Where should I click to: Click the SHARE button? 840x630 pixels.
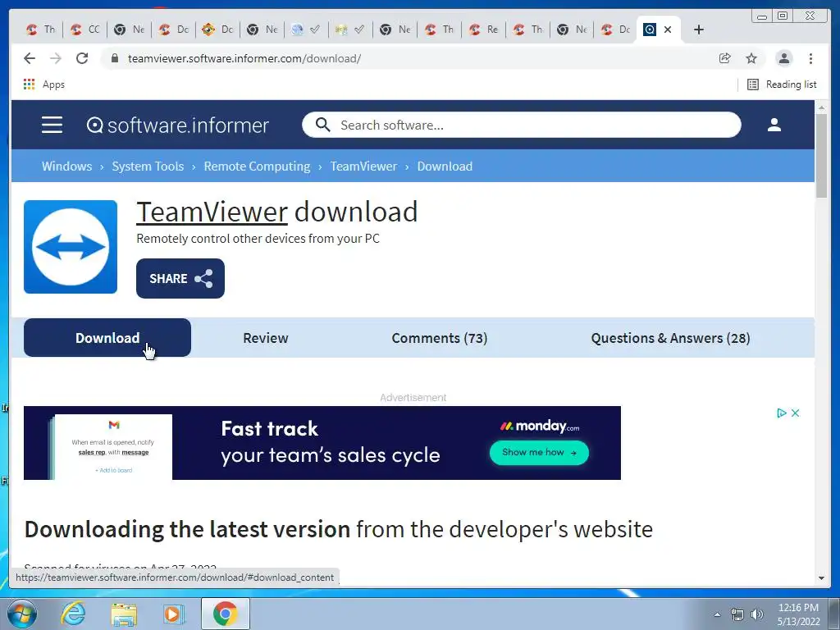click(180, 279)
